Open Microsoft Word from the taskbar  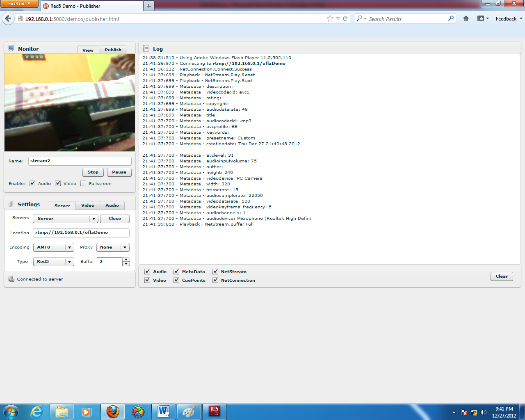click(x=163, y=411)
